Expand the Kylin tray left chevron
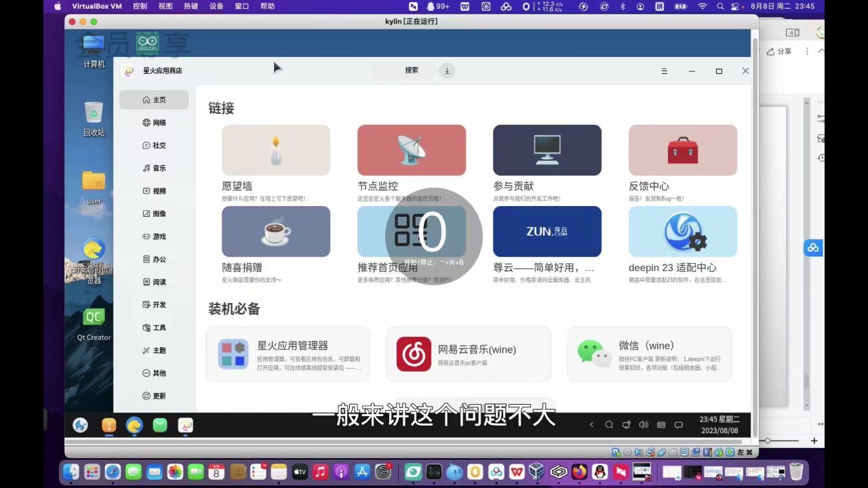 click(x=591, y=425)
